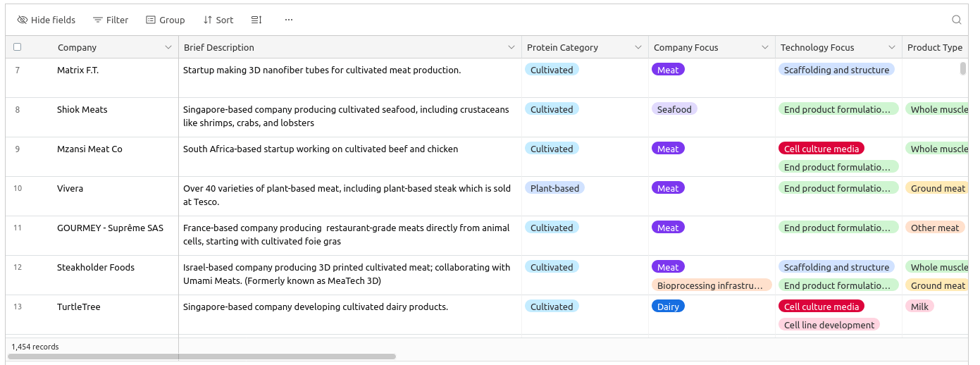Click Steakholder Foods 3D printed meat description

point(347,274)
